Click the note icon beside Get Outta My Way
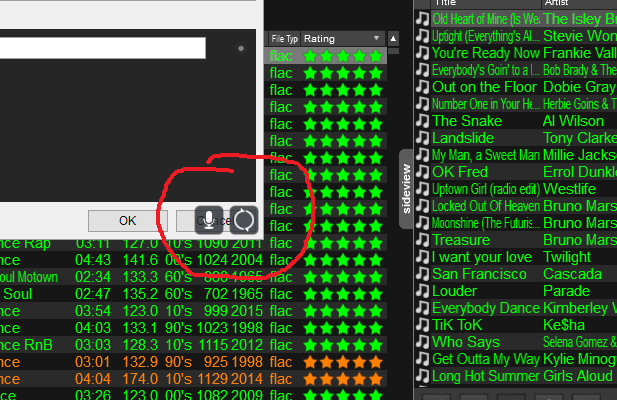 [x=423, y=359]
